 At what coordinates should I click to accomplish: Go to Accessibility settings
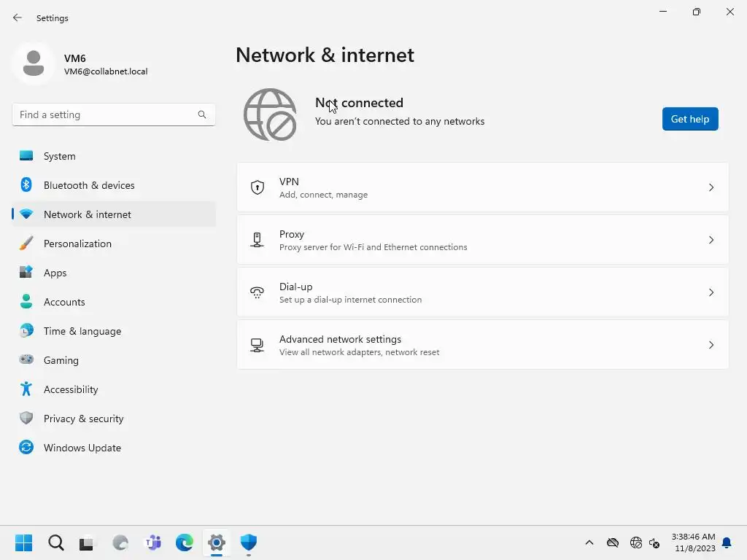113,389
